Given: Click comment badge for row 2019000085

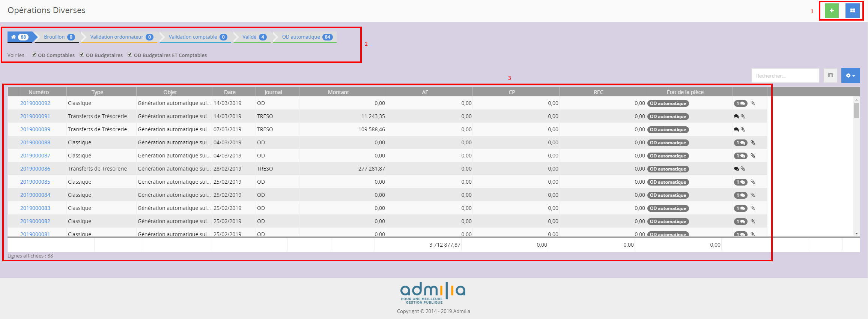Looking at the screenshot, I should tap(740, 182).
